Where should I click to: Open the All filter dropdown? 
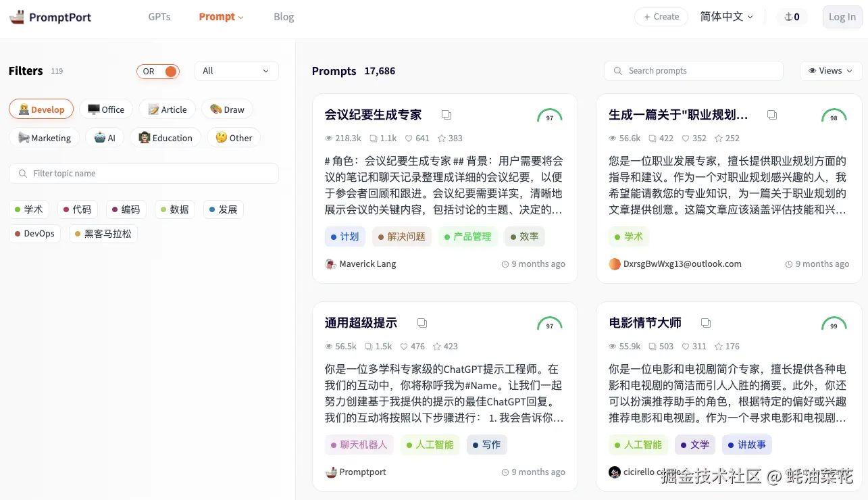(236, 71)
